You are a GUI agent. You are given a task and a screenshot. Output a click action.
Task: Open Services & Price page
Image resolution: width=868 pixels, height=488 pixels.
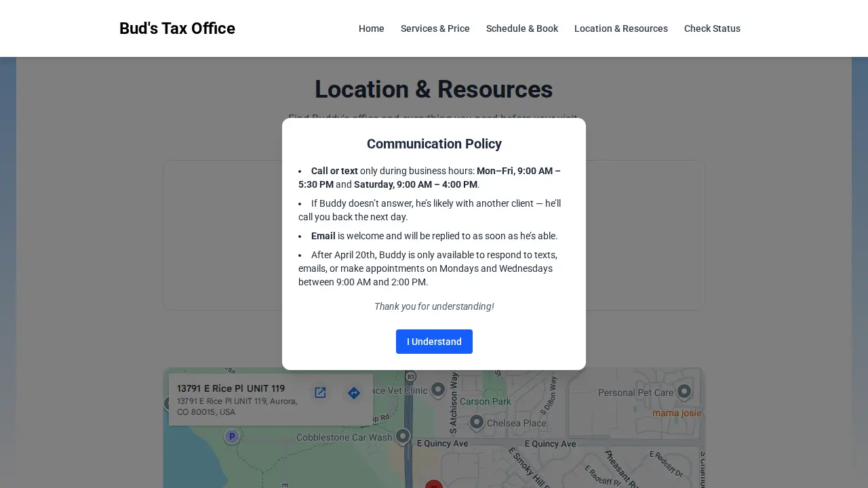coord(435,28)
